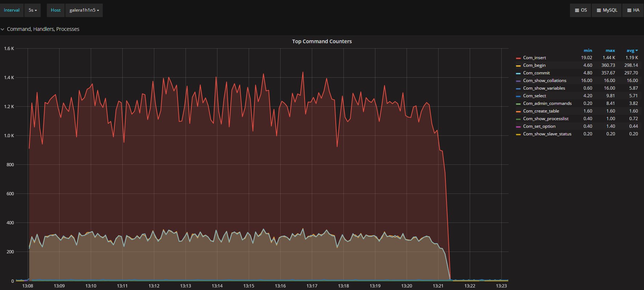The height and width of the screenshot is (290, 644).
Task: Open the HA dashboards menu
Action: point(633,10)
